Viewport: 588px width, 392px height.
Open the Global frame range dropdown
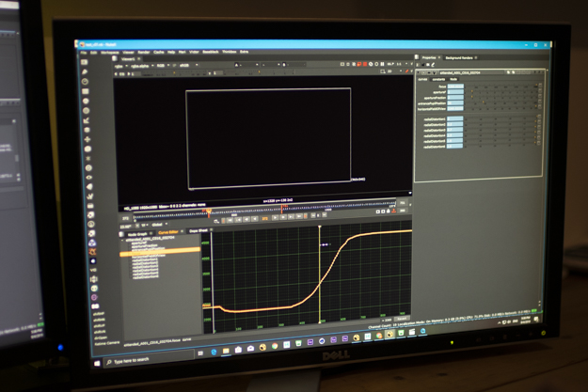coord(159,225)
